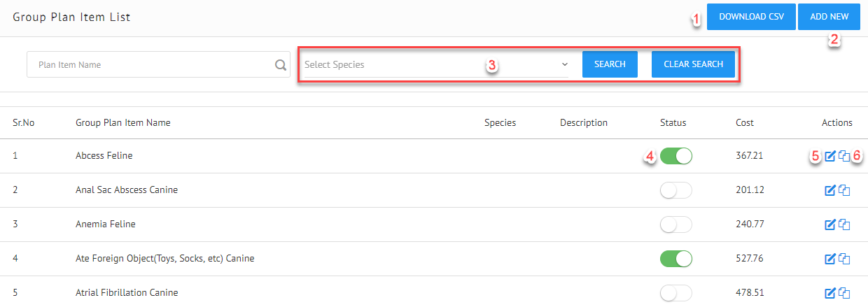Screen dimensions: 868x307
Task: Duplicate the Anal Sac Abscess Canine item
Action: (844, 190)
